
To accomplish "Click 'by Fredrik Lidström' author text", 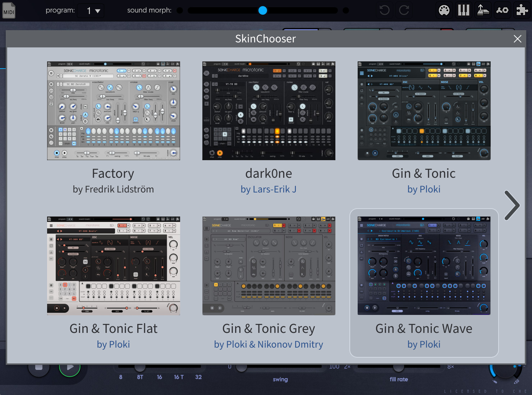I will click(x=113, y=190).
